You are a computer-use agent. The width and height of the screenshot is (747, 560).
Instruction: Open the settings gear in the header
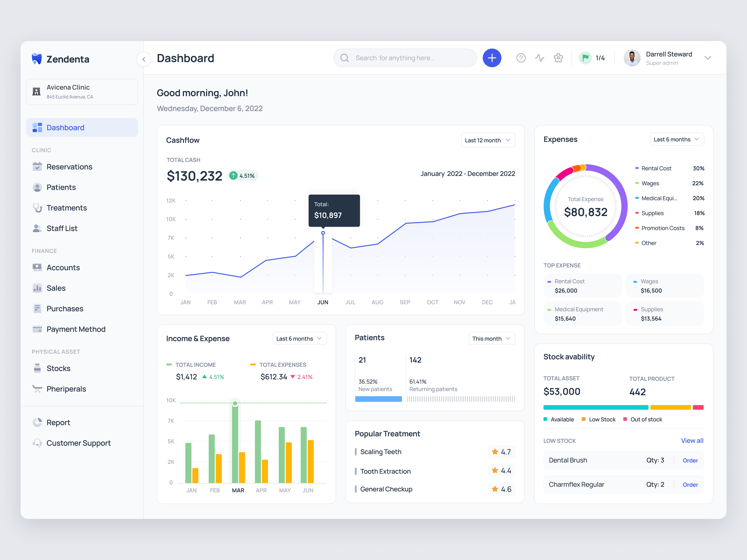point(558,58)
